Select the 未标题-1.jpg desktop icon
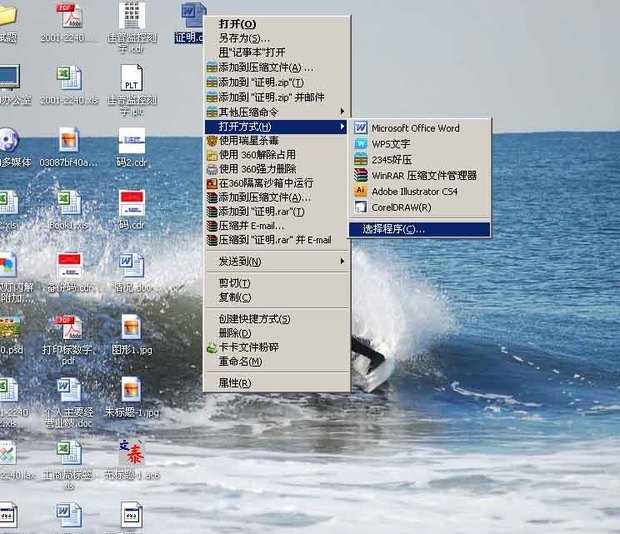The width and height of the screenshot is (620, 534). pyautogui.click(x=131, y=390)
